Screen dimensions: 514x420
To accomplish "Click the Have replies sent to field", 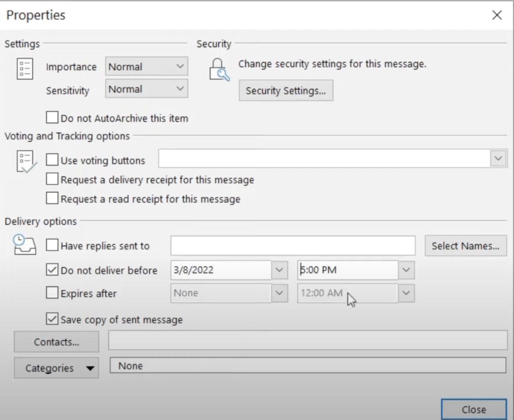I will pyautogui.click(x=293, y=245).
